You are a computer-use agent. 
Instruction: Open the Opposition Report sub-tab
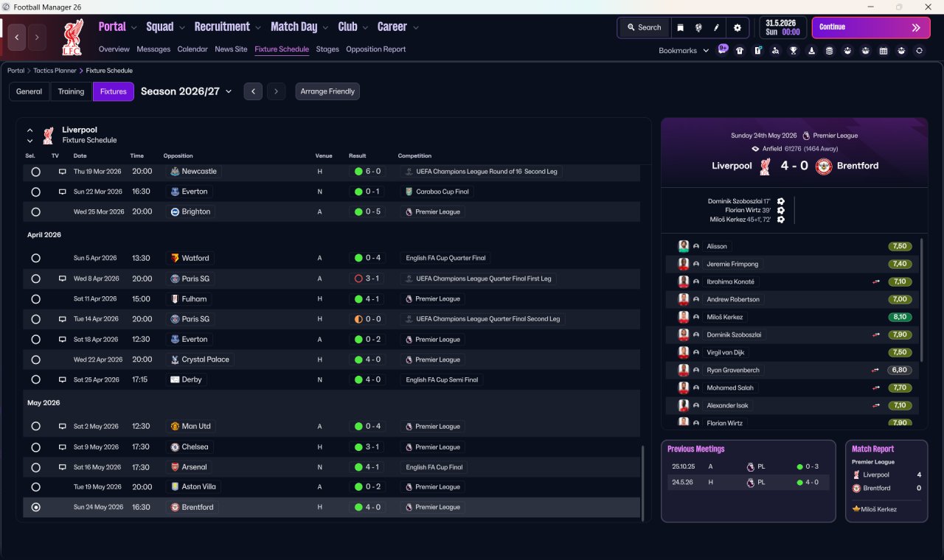click(376, 49)
